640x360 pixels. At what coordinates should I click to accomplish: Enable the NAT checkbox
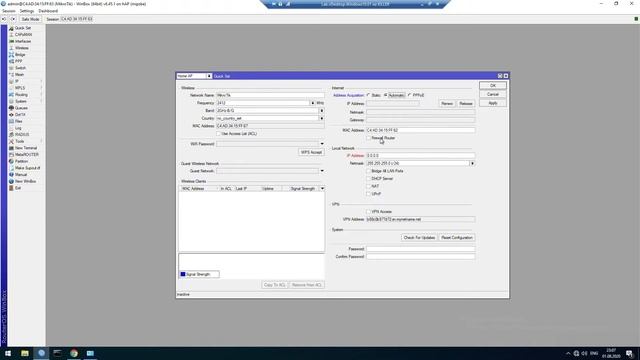(369, 187)
